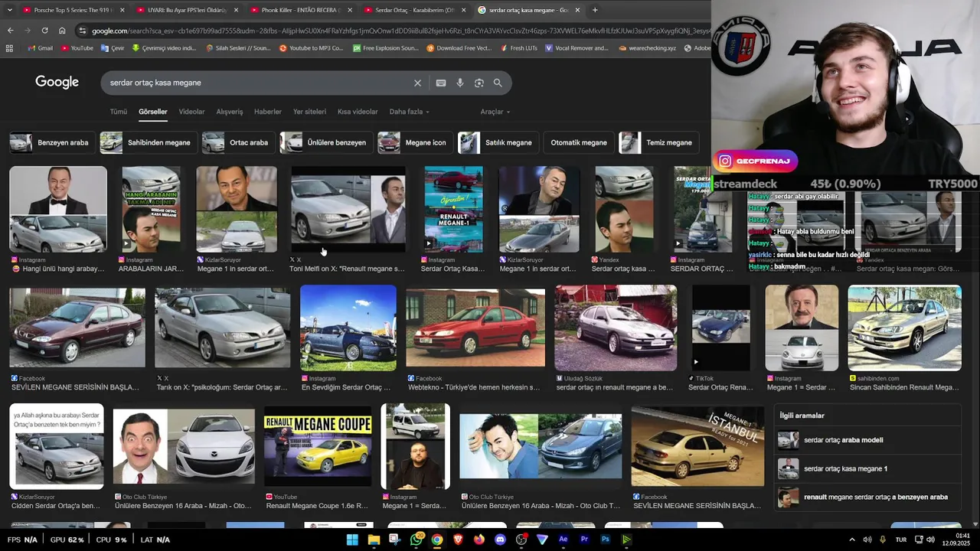Go back with the browser back arrow
Viewport: 980px width, 551px height.
[10, 31]
